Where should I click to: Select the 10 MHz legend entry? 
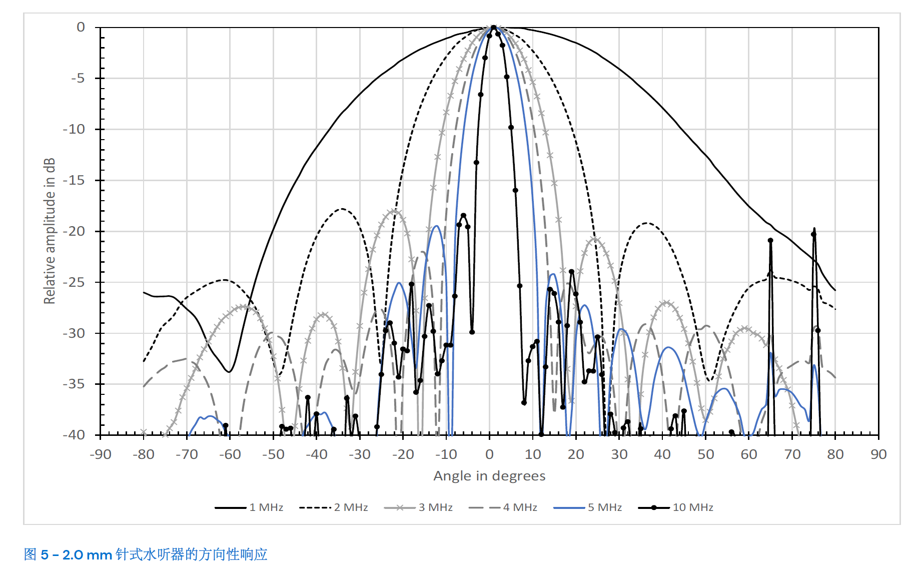676,507
